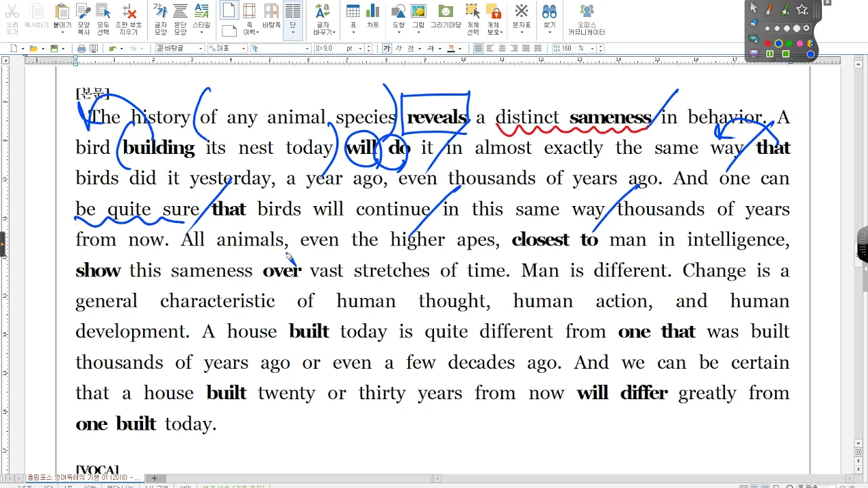Click the Print icon in quick toolbar
This screenshot has height=488, width=868.
tap(81, 49)
